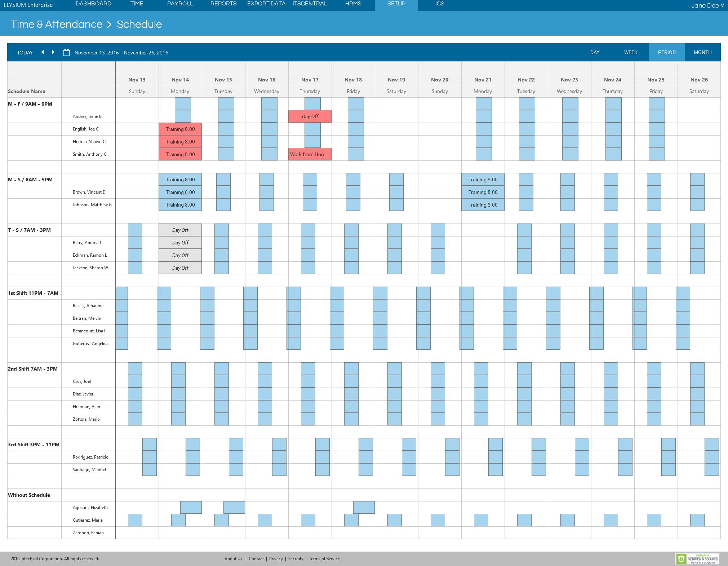728x566 pixels.
Task: Go to the HRMS menu item
Action: click(x=353, y=4)
